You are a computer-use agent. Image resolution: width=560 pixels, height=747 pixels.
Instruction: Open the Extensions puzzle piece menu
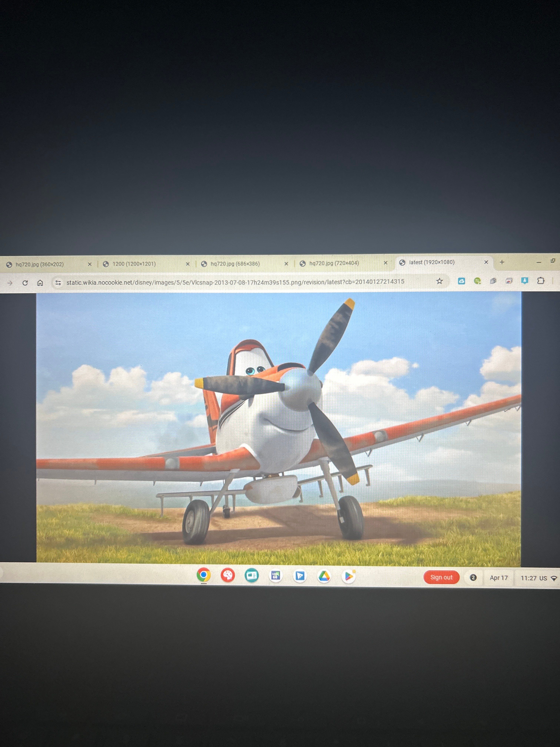click(x=540, y=281)
